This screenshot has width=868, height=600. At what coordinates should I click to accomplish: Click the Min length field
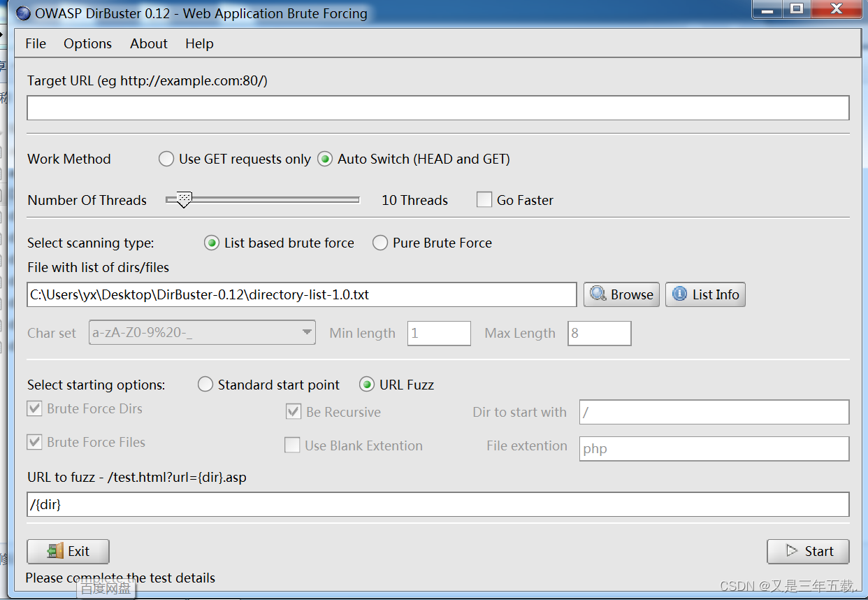pos(440,334)
